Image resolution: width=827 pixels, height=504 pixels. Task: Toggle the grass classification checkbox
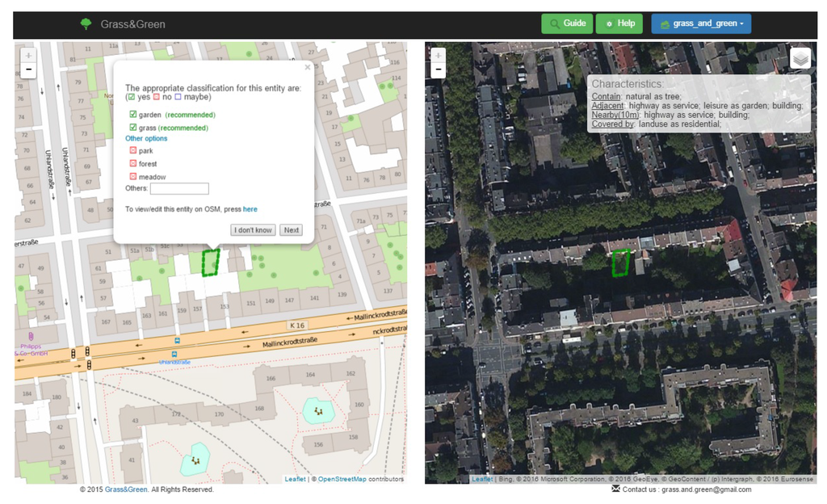point(133,128)
